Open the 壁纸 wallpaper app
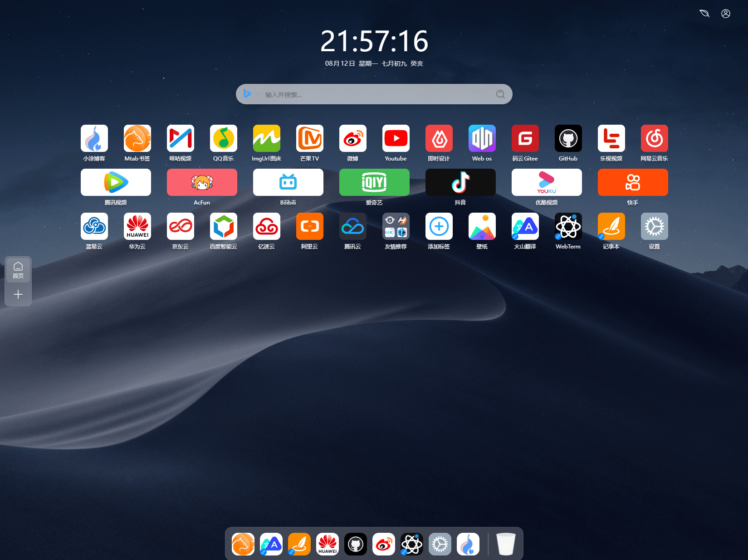748x560 pixels. pos(482,226)
